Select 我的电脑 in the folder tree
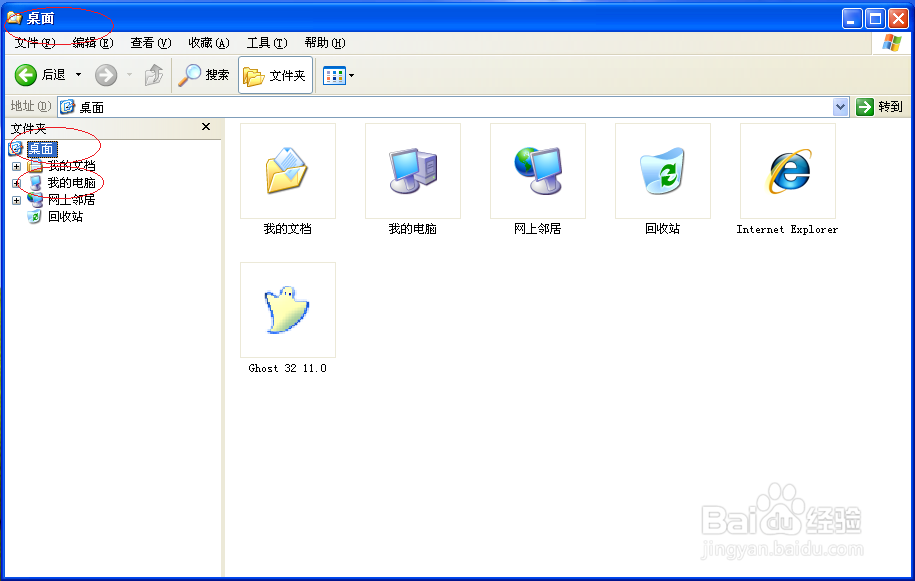The image size is (915, 581). 71,183
